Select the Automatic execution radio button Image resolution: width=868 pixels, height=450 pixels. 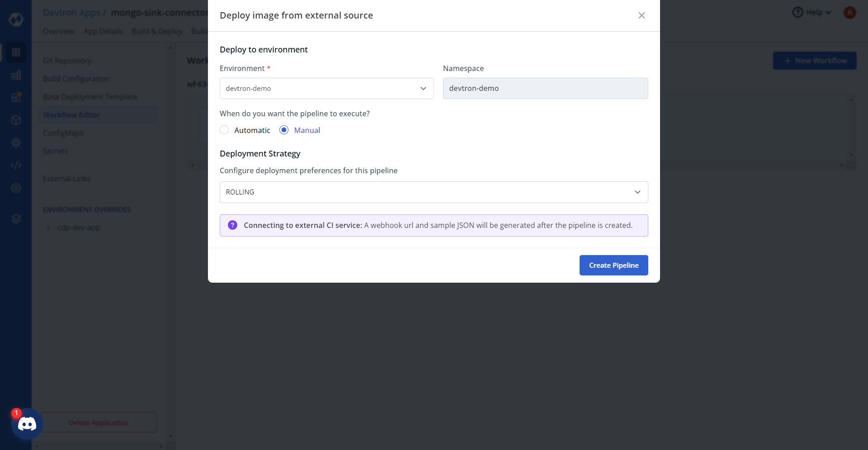point(224,130)
